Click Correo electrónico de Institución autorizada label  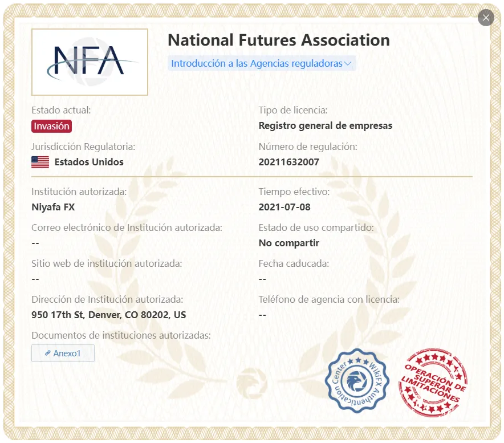pyautogui.click(x=127, y=227)
